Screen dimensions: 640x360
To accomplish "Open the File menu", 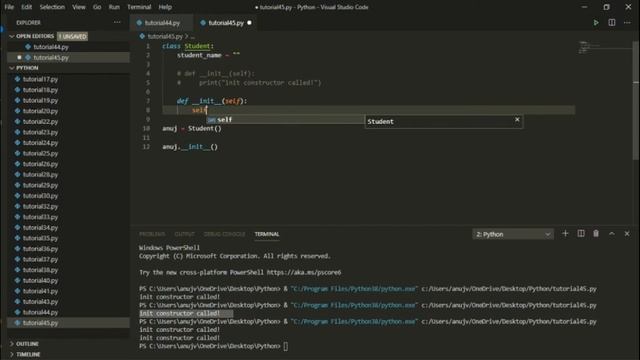I will (x=9, y=7).
